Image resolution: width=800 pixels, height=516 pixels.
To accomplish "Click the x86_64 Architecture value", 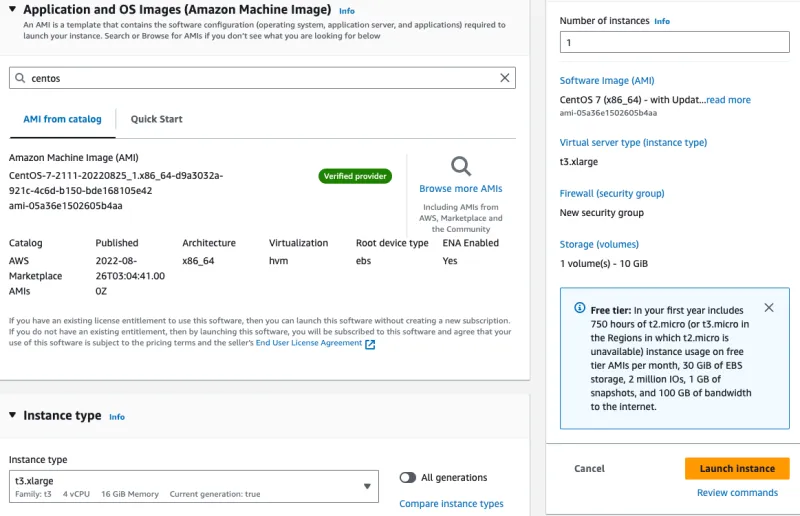I will pos(198,261).
